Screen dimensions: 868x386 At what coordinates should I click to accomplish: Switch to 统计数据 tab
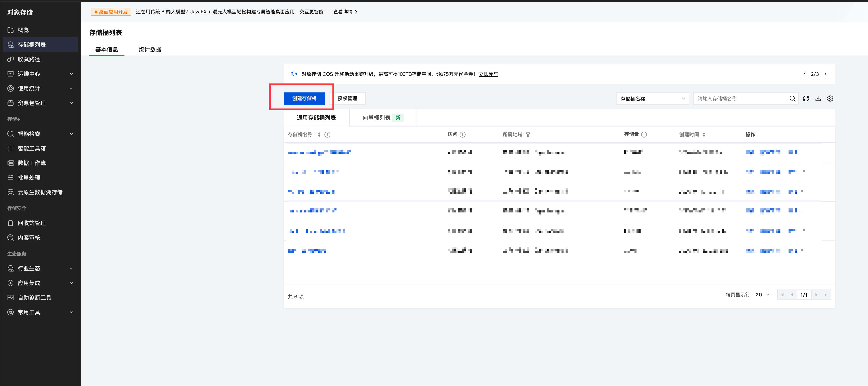[x=150, y=49]
